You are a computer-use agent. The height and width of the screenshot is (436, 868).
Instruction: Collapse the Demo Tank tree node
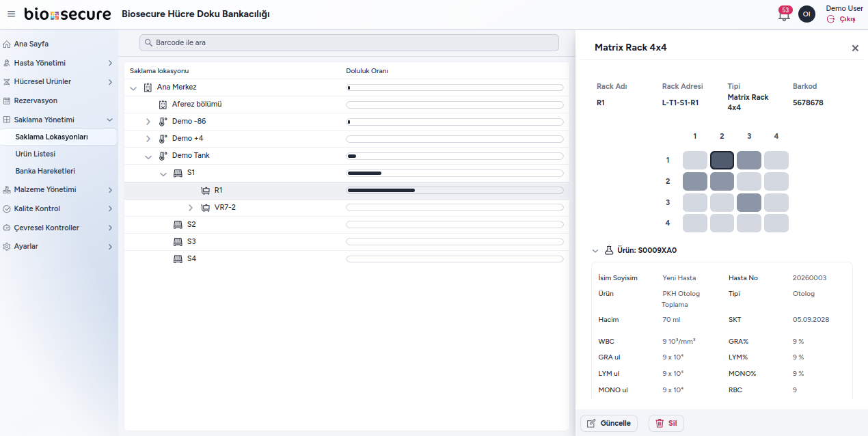[148, 156]
